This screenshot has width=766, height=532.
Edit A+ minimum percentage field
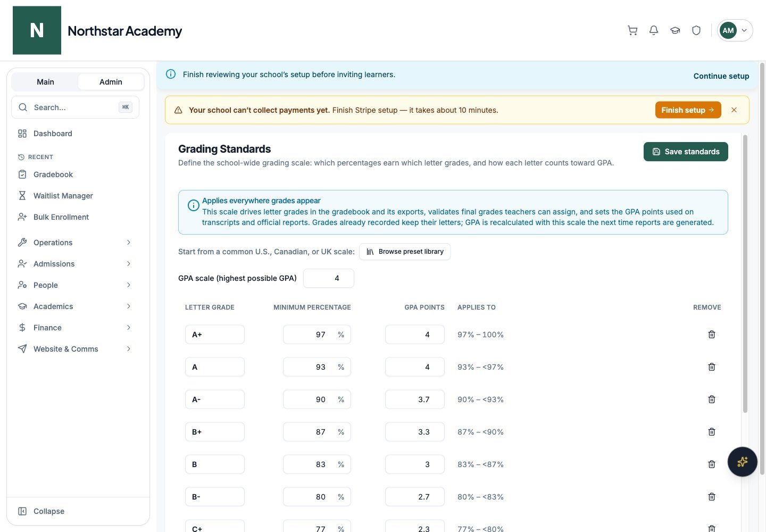pos(317,335)
